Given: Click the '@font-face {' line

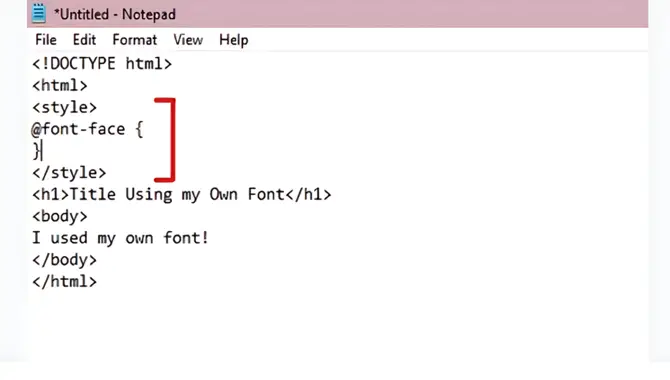Looking at the screenshot, I should [88, 129].
